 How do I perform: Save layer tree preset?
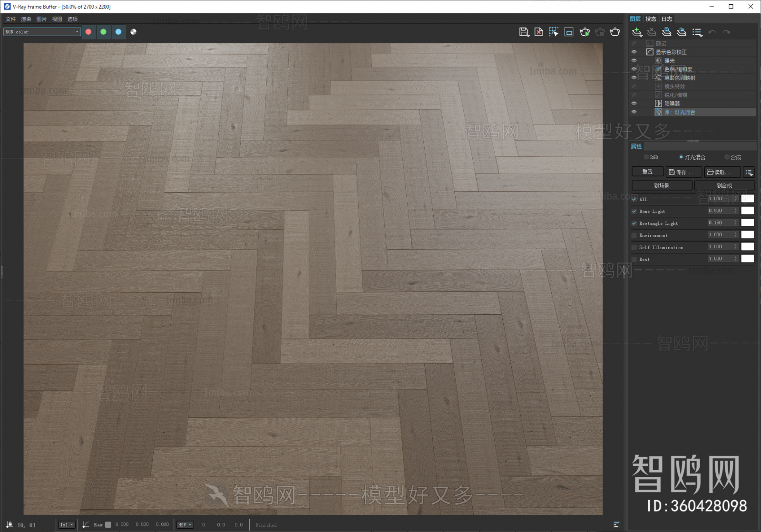click(667, 32)
